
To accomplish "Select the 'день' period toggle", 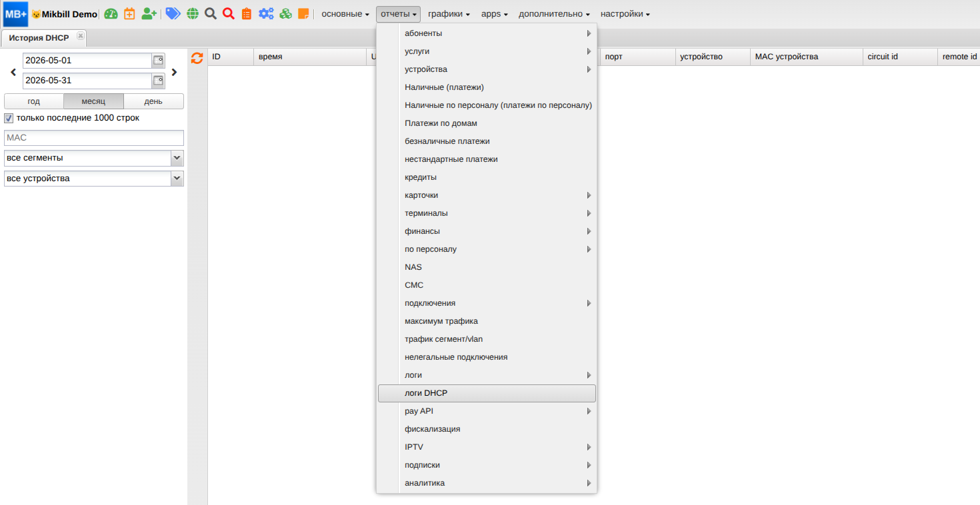I will click(153, 101).
